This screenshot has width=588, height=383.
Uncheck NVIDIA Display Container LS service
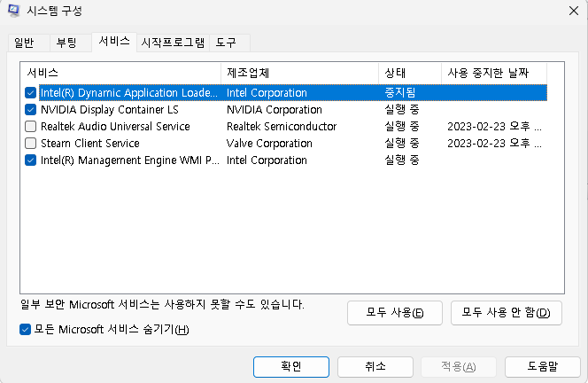point(30,110)
